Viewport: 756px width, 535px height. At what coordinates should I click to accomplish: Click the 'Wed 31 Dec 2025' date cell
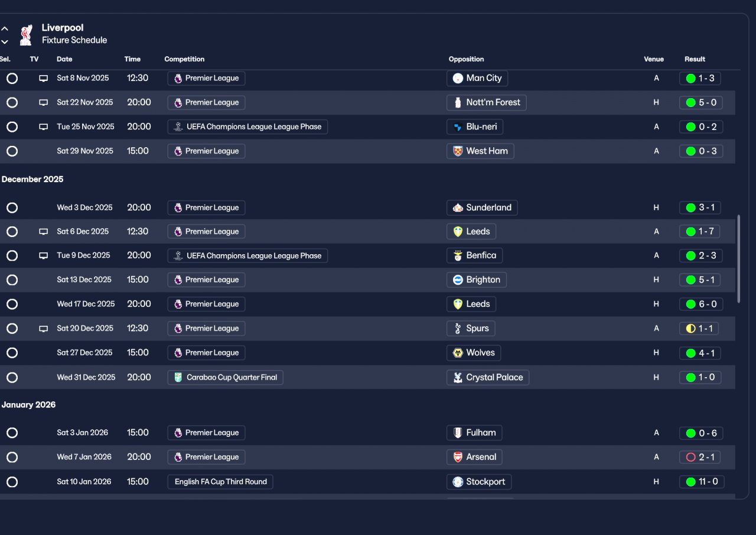pos(86,377)
